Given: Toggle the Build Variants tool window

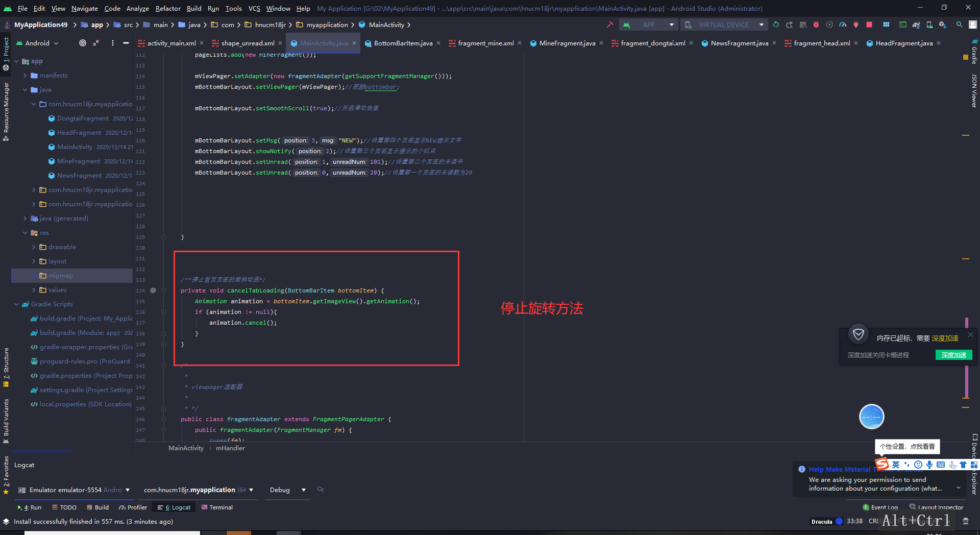Looking at the screenshot, I should pos(6,421).
